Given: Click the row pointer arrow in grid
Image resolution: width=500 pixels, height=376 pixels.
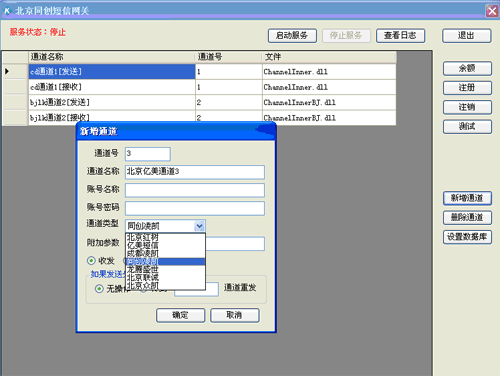Looking at the screenshot, I should pos(7,71).
